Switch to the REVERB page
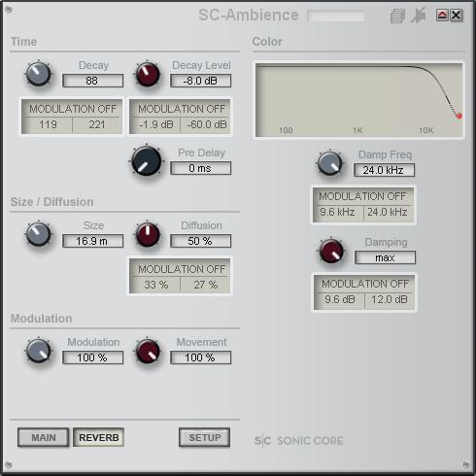 click(x=99, y=437)
